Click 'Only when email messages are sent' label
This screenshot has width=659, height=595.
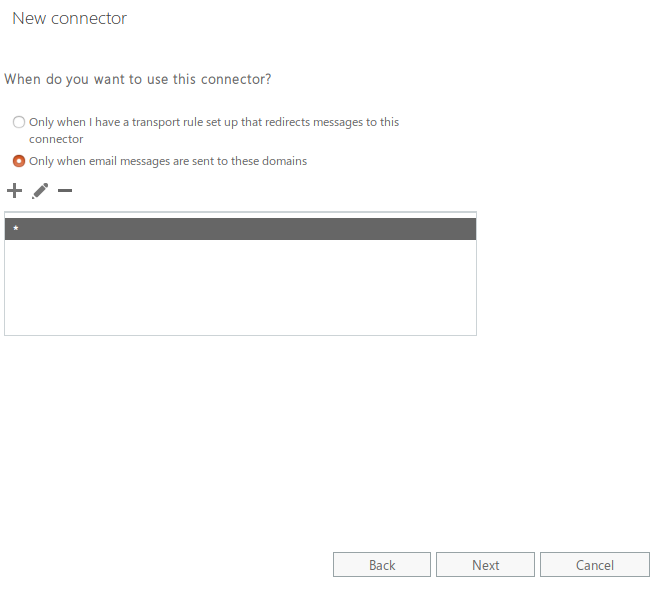tap(168, 161)
